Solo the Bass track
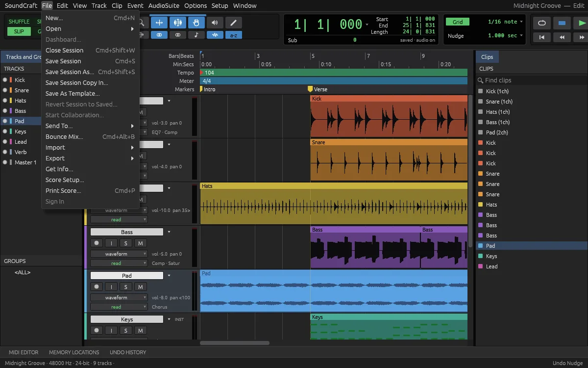 click(x=126, y=243)
